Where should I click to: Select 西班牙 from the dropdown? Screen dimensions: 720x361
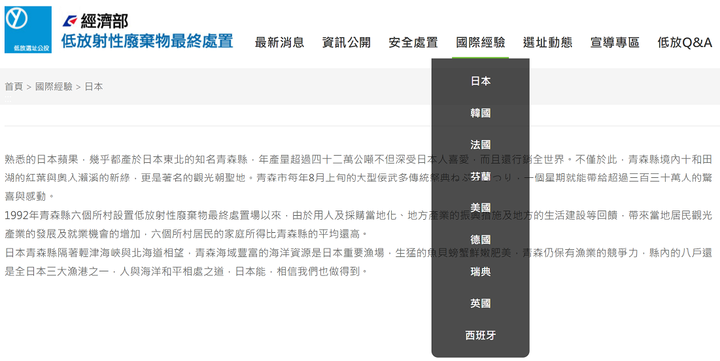(x=480, y=335)
